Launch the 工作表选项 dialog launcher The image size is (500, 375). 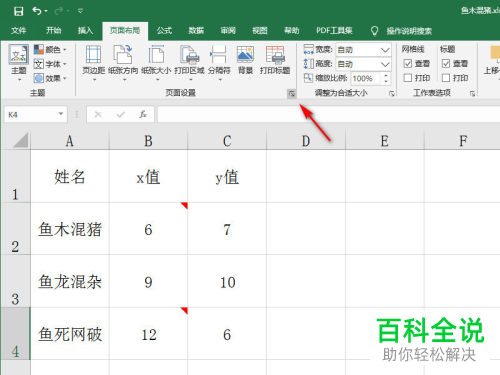(x=472, y=94)
